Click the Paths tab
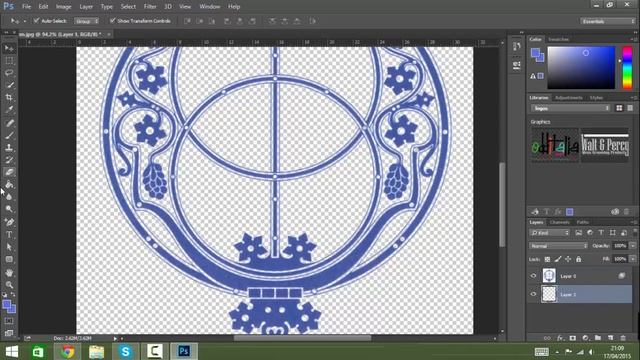Image resolution: width=640 pixels, height=360 pixels. point(582,222)
